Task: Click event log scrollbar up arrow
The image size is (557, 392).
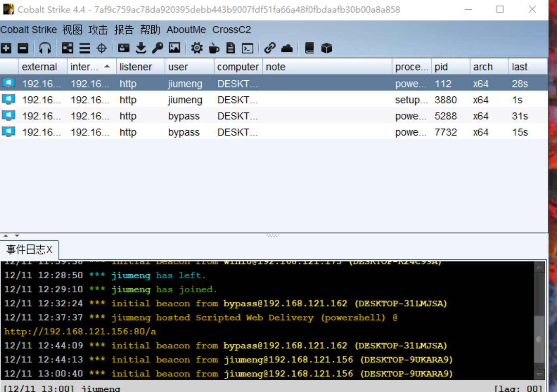Action: pos(539,267)
